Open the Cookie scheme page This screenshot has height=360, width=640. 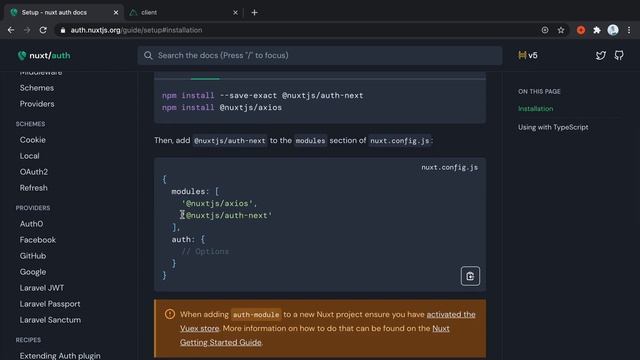pyautogui.click(x=33, y=140)
